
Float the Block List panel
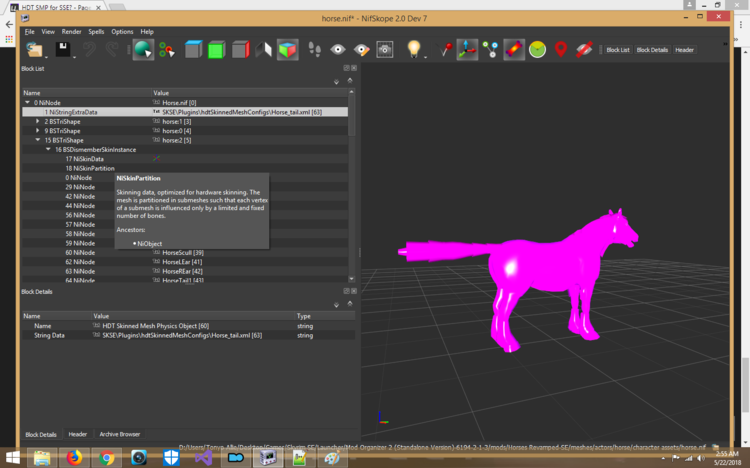(347, 68)
